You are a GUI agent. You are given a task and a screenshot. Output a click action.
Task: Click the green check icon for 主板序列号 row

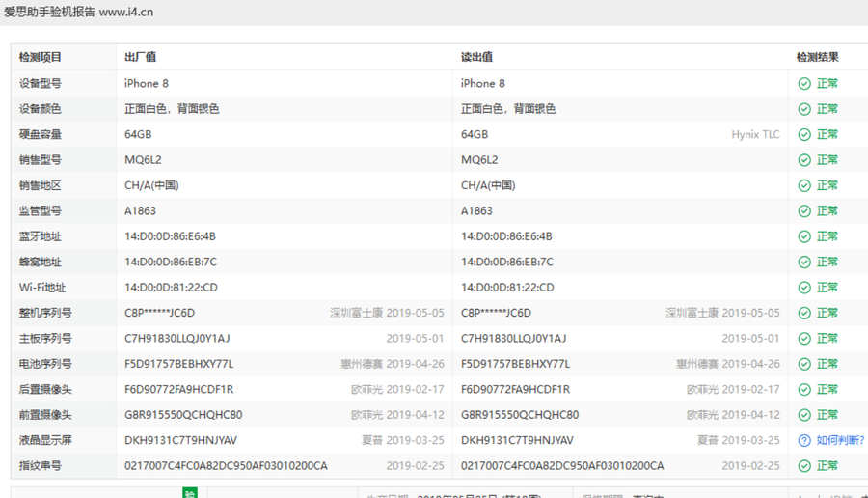point(804,339)
